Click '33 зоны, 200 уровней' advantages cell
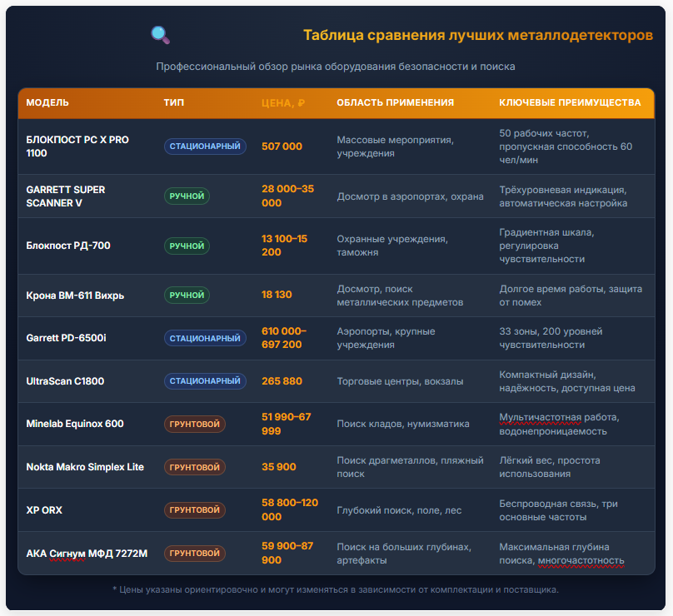 click(x=551, y=338)
